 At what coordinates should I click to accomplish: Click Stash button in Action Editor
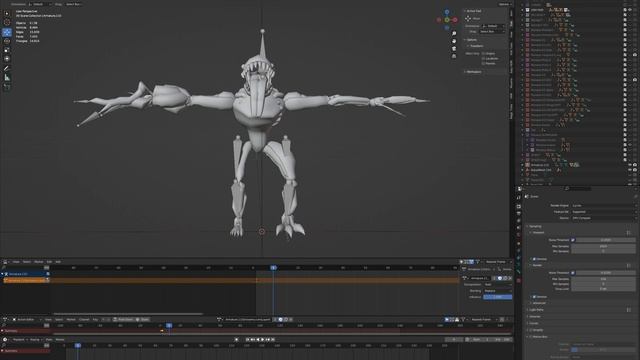[x=142, y=320]
